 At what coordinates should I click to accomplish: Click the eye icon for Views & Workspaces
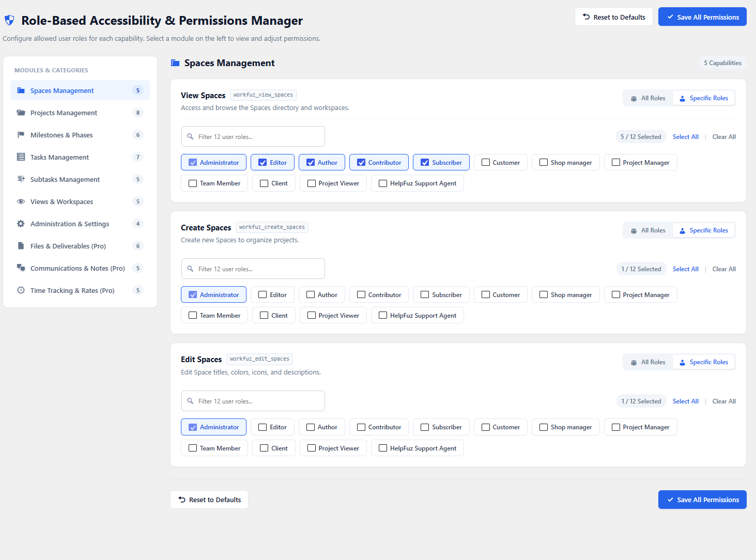point(21,201)
